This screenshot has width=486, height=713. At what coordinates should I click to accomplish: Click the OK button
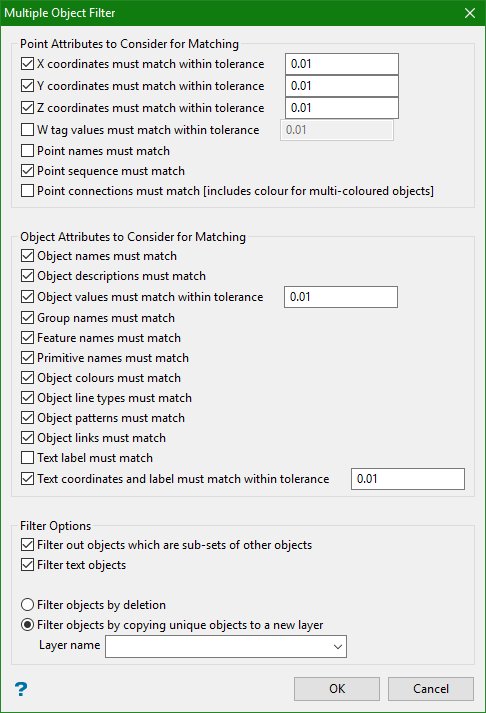(x=337, y=689)
